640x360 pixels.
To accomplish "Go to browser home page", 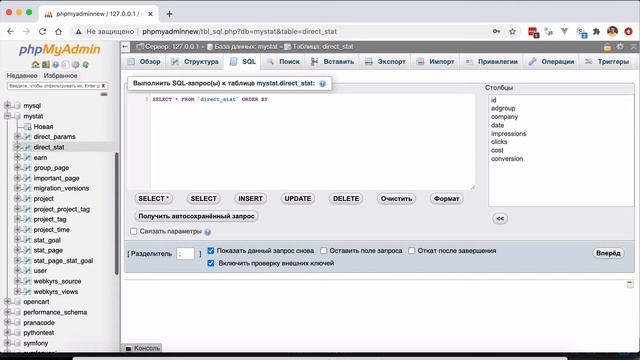I will pos(58,31).
